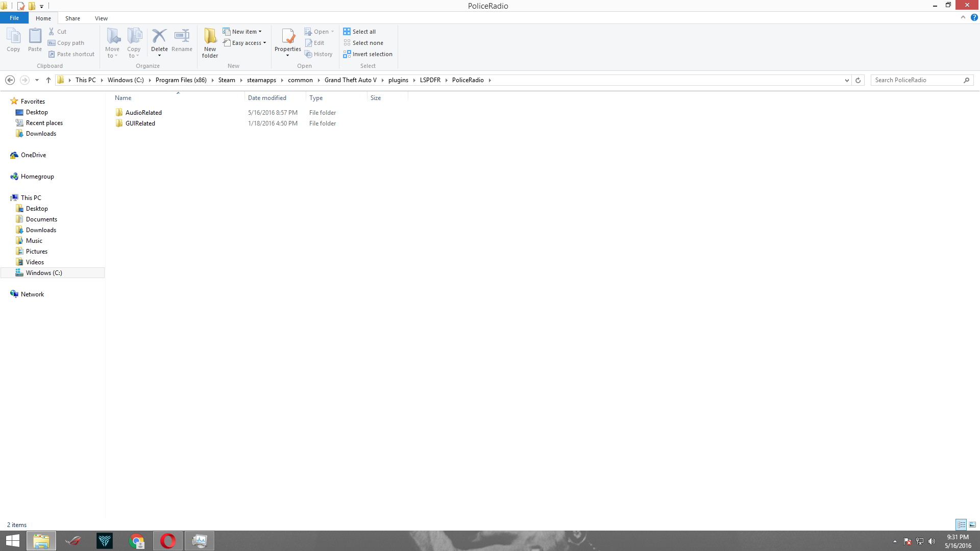Image resolution: width=980 pixels, height=551 pixels.
Task: Create a New folder from the ribbon
Action: click(x=210, y=42)
